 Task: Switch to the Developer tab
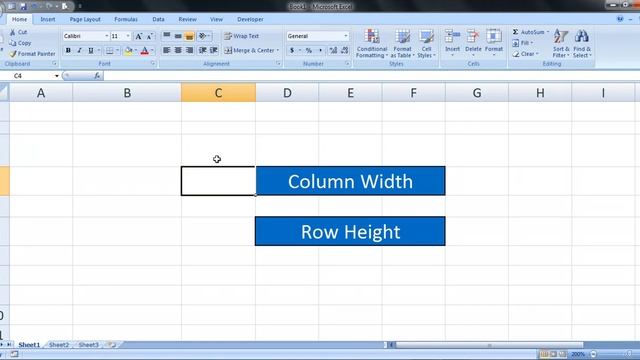[250, 19]
